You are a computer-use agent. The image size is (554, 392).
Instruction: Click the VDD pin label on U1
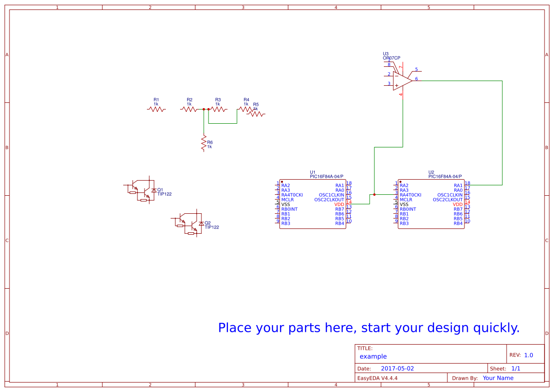click(x=339, y=205)
